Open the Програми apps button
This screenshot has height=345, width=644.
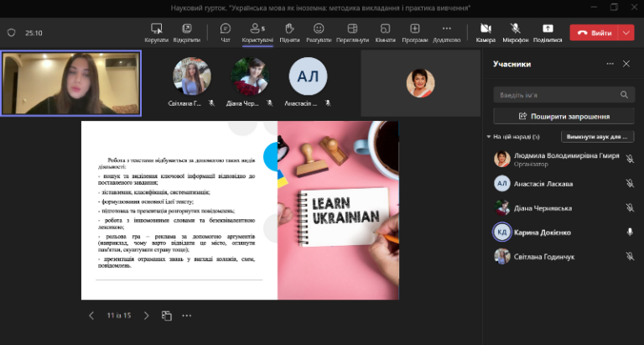(x=414, y=32)
